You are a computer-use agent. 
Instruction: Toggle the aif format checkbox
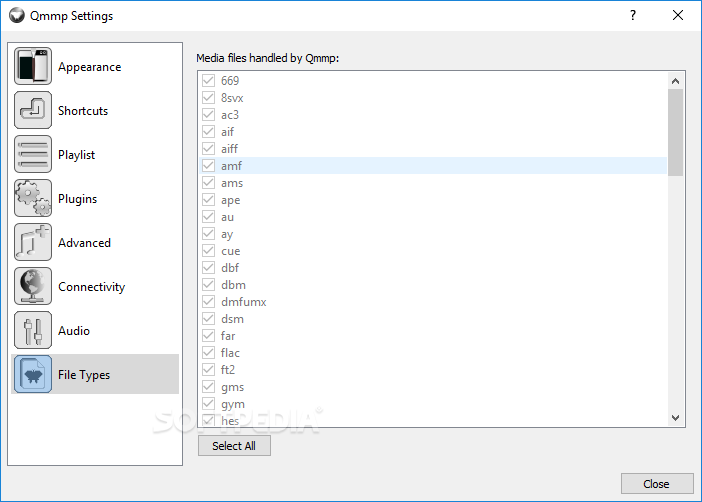tap(208, 132)
